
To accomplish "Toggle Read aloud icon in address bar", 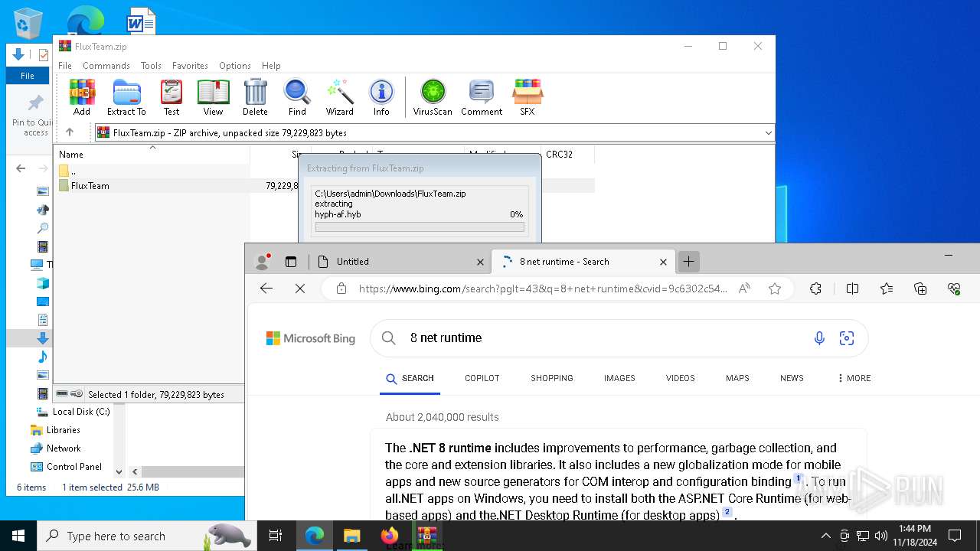I will [744, 289].
